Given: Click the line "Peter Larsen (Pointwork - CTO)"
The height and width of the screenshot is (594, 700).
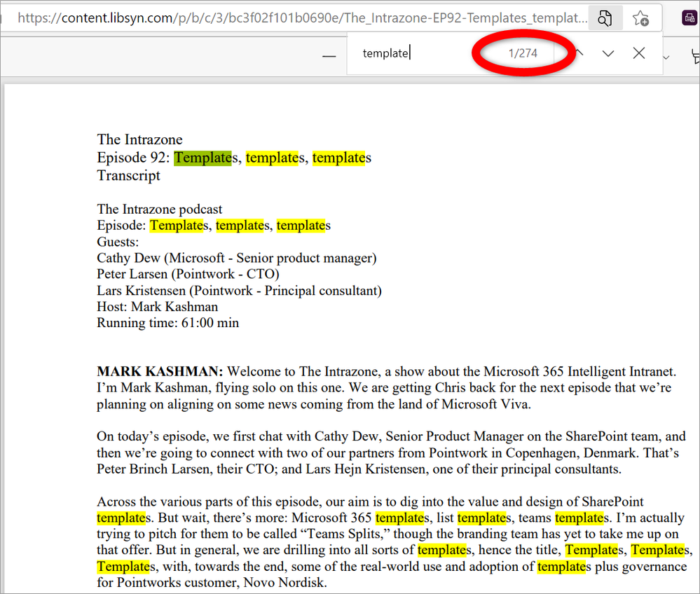Looking at the screenshot, I should 188,274.
